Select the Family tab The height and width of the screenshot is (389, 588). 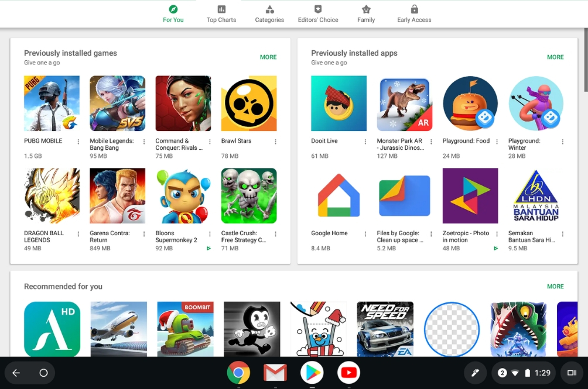pyautogui.click(x=366, y=14)
